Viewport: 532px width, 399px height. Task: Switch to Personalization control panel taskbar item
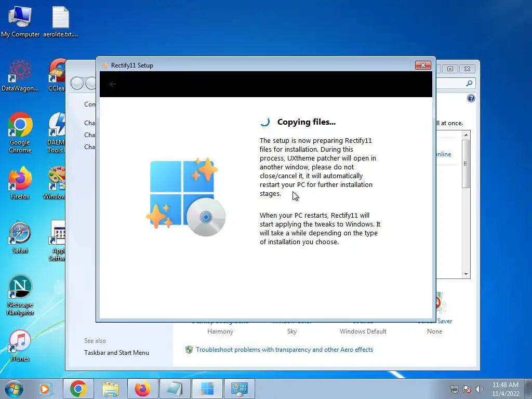(240, 389)
